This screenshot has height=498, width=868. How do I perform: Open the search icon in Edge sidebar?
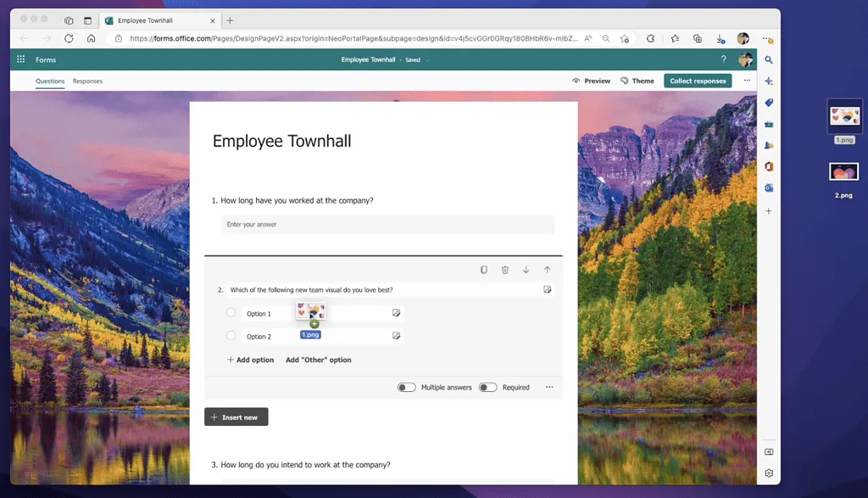(768, 60)
